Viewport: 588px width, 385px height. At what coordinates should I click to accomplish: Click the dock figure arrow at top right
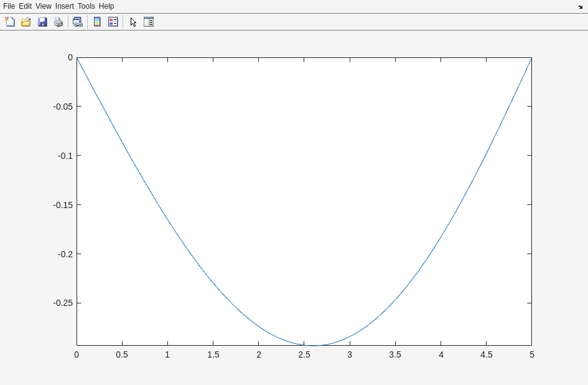click(580, 7)
